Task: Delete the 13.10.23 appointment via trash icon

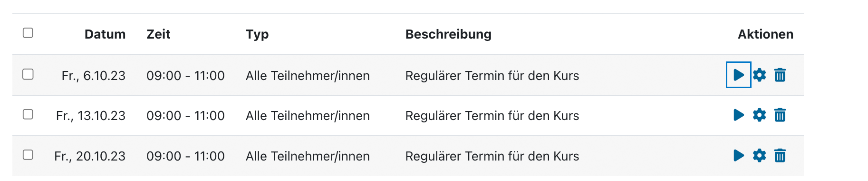Action: (x=780, y=115)
